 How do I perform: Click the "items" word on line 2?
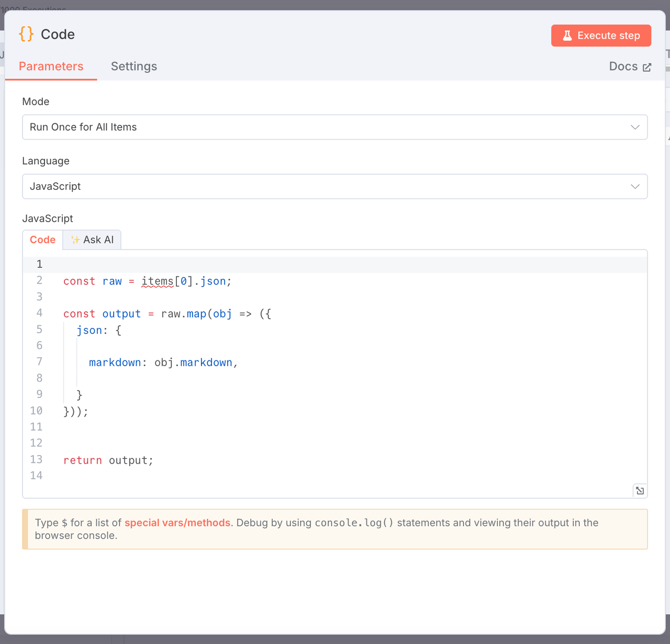point(158,281)
